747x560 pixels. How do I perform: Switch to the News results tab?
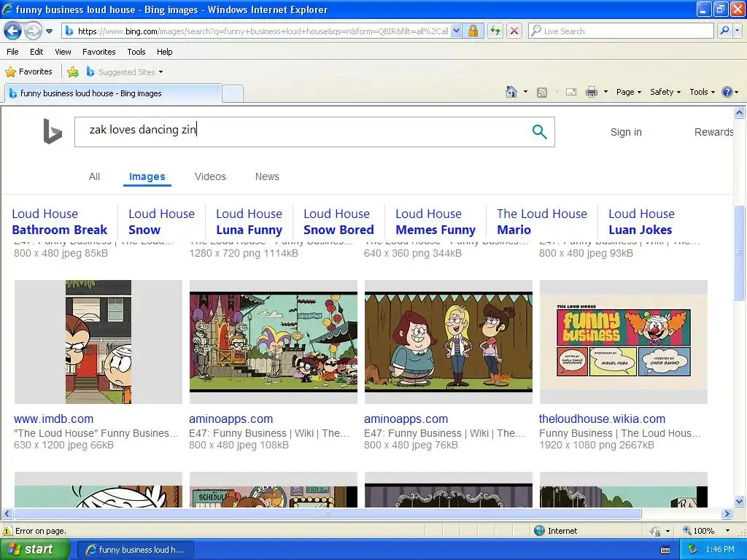[x=267, y=176]
